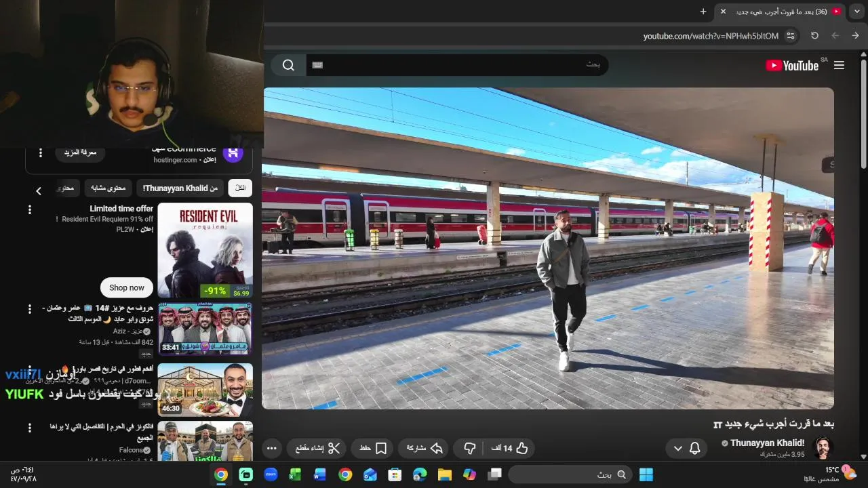
Task: Open options for Limited time offer ad
Action: point(29,210)
